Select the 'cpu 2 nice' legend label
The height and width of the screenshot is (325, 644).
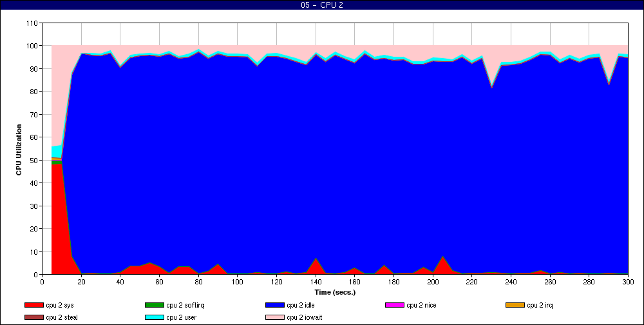coord(421,305)
